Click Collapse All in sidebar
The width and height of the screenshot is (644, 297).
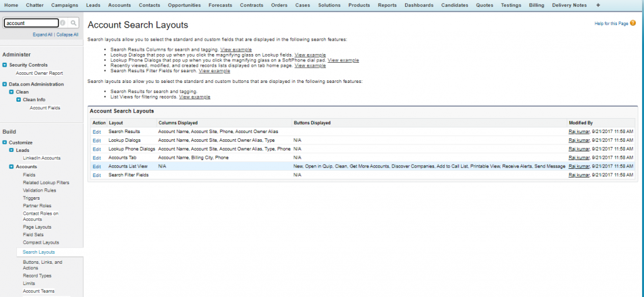pyautogui.click(x=67, y=35)
